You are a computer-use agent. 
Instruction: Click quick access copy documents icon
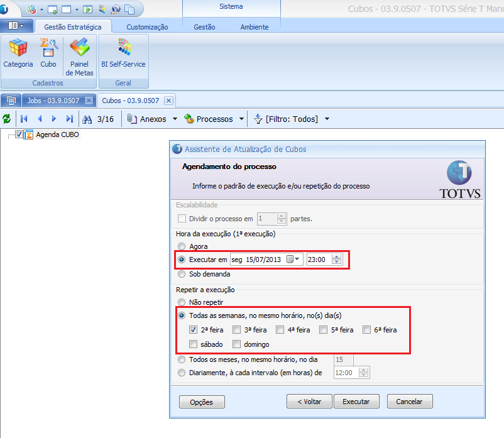pyautogui.click(x=129, y=9)
